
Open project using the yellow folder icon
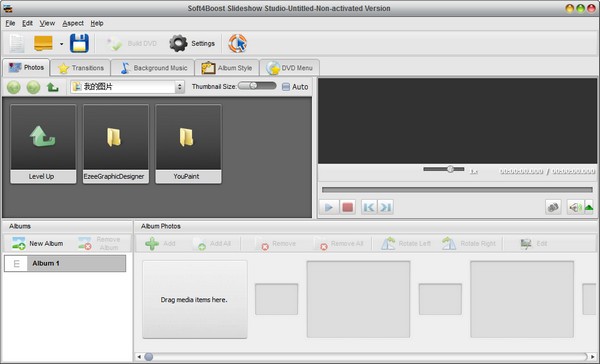tap(43, 43)
